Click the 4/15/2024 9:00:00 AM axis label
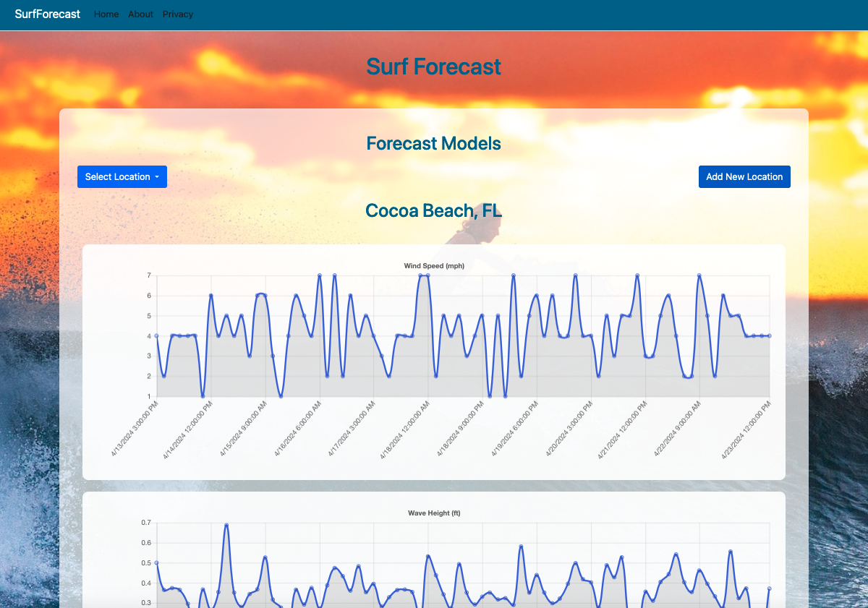This screenshot has width=868, height=608. coord(242,430)
